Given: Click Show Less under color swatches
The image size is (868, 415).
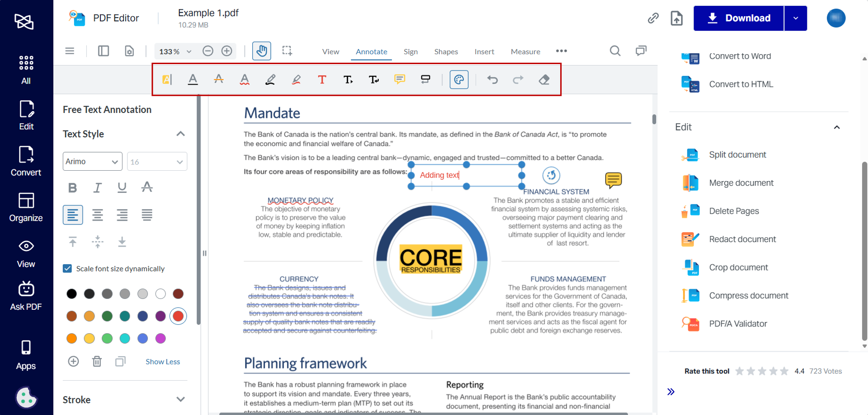Looking at the screenshot, I should click(x=163, y=362).
